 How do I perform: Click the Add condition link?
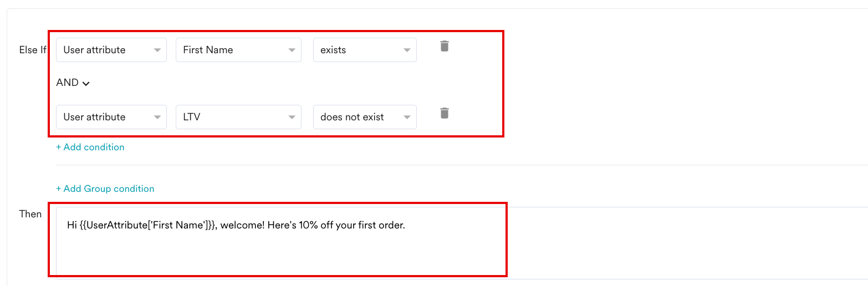(x=90, y=147)
